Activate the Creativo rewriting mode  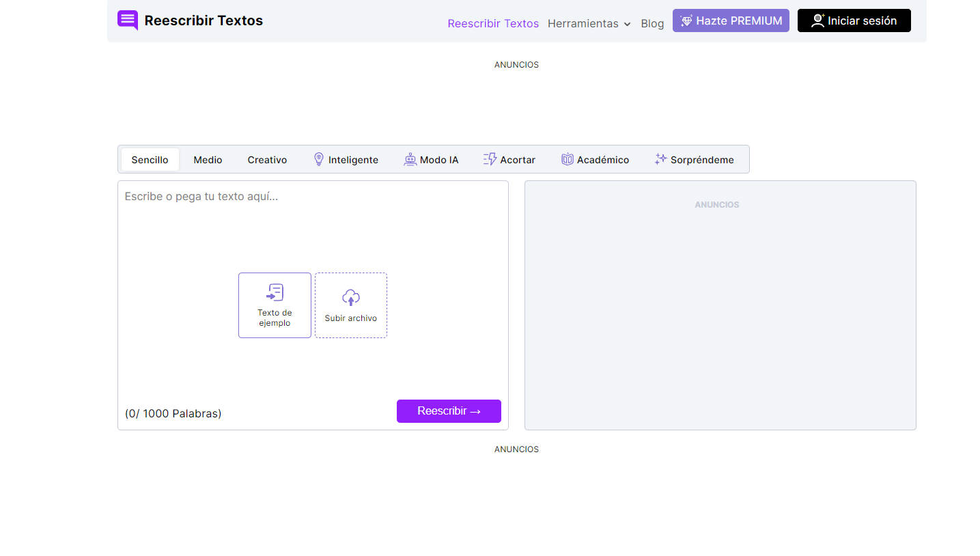[x=267, y=158]
